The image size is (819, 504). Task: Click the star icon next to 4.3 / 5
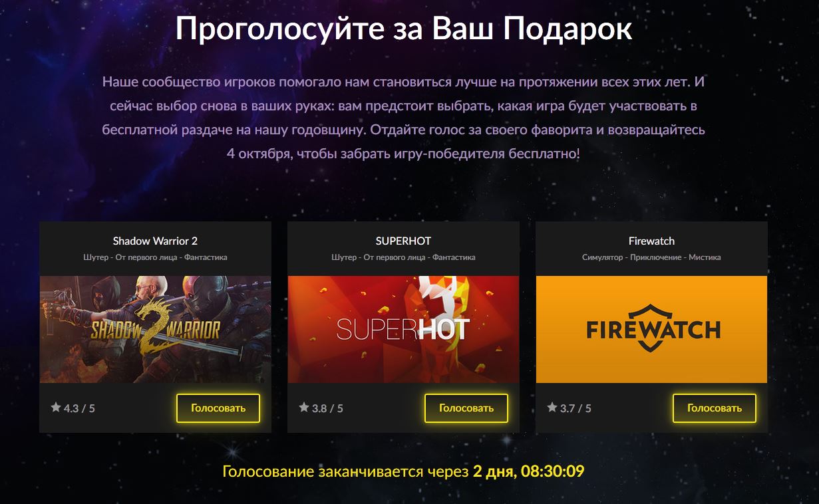(56, 407)
